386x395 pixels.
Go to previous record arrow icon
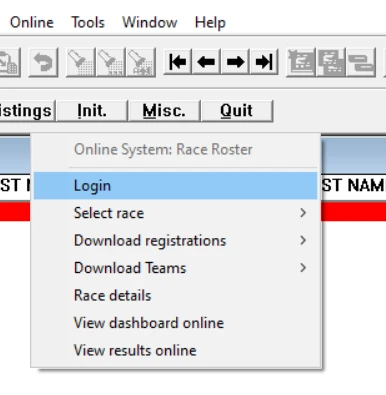tap(206, 62)
